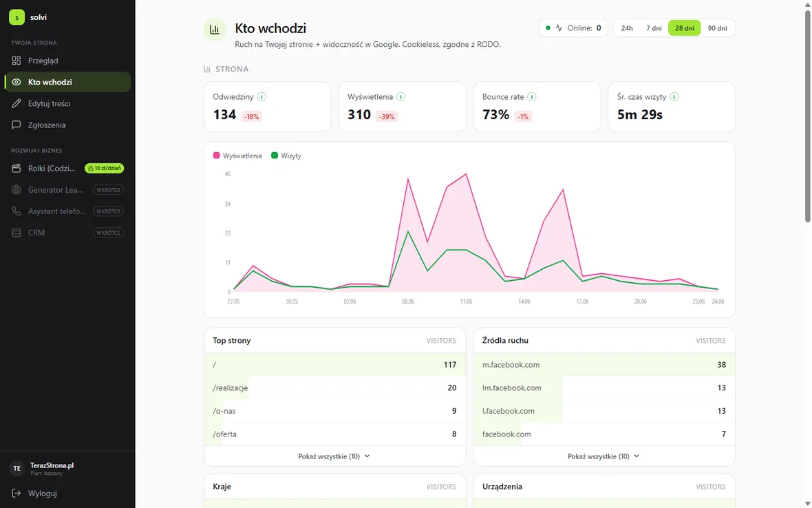Click the 10 zł/dzień badge
The image size is (812, 508).
104,168
